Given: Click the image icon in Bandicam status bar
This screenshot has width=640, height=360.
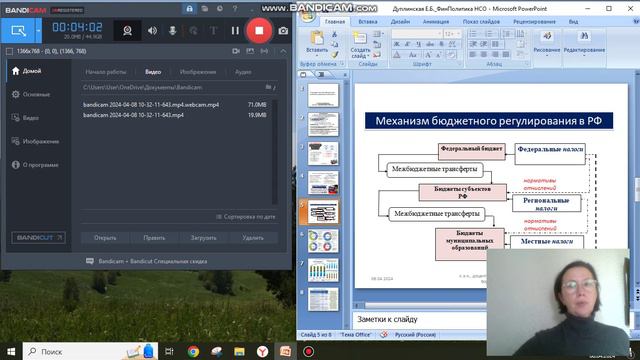Looking at the screenshot, I should coord(250,51).
